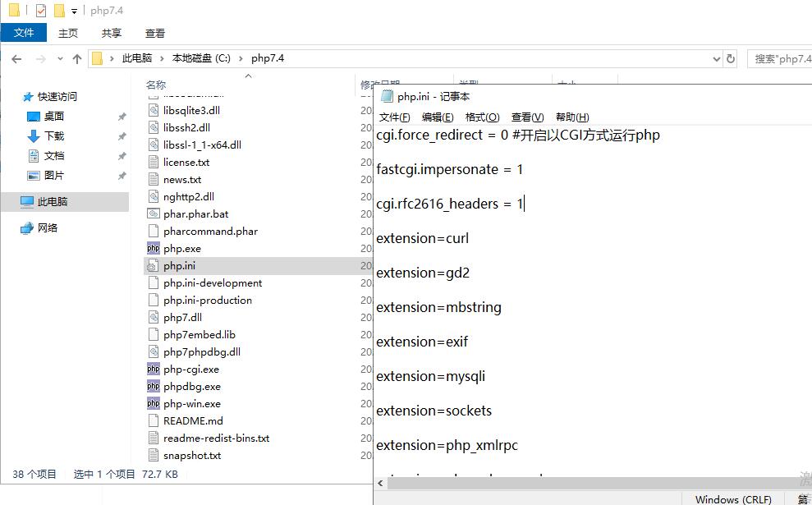
Task: Select the php-cgi.exe file icon
Action: coord(154,370)
